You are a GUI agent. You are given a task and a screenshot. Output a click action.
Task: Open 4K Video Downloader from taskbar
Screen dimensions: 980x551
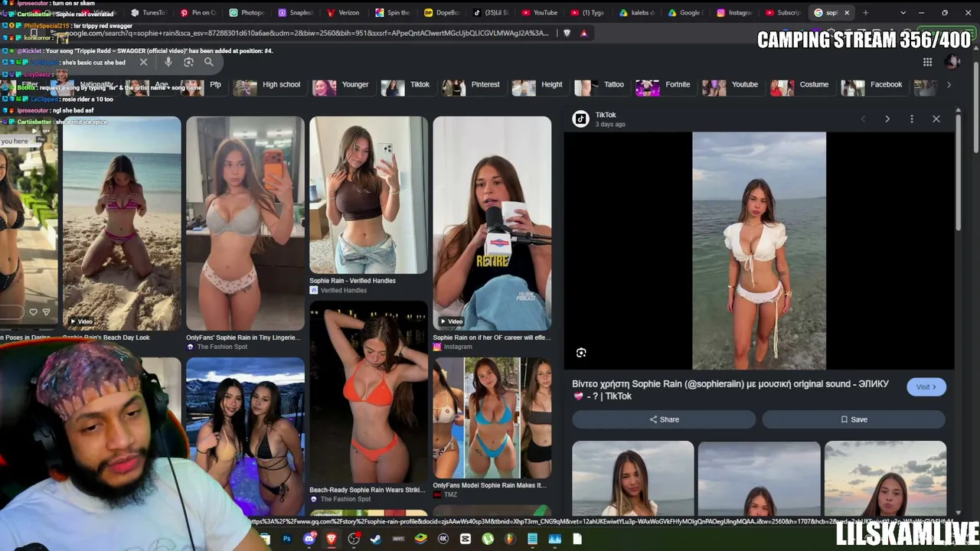443,539
